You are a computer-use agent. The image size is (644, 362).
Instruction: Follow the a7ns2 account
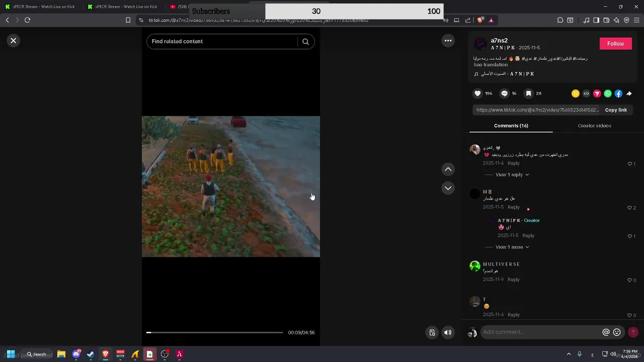(615, 44)
